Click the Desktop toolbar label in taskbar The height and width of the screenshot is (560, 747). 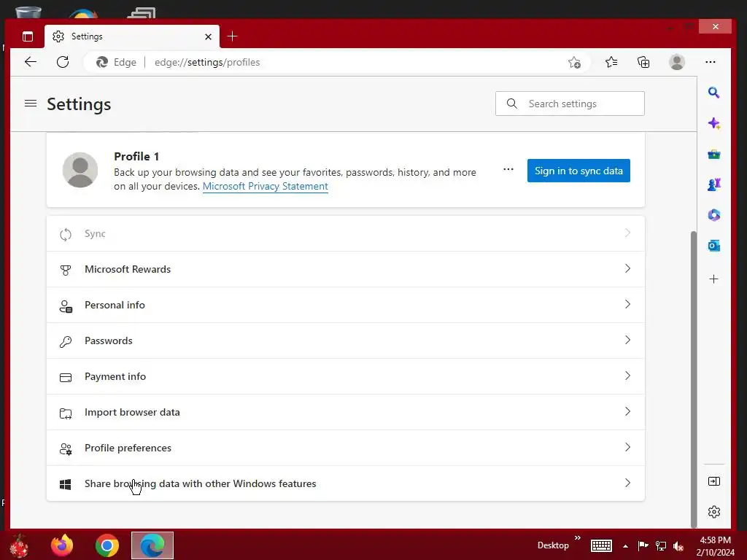pos(553,545)
